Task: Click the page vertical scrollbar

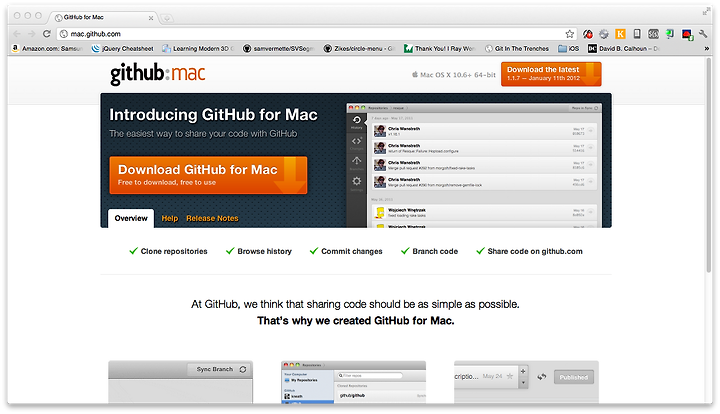Action: tap(709, 165)
